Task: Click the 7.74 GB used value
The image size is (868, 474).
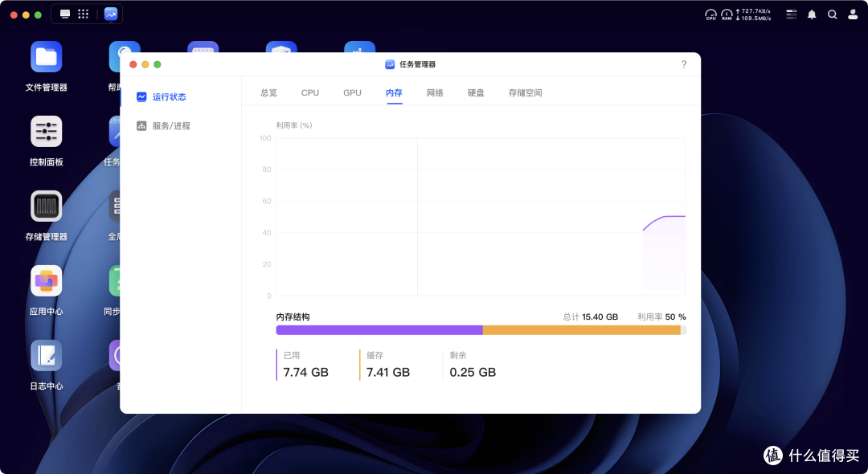Action: point(305,372)
